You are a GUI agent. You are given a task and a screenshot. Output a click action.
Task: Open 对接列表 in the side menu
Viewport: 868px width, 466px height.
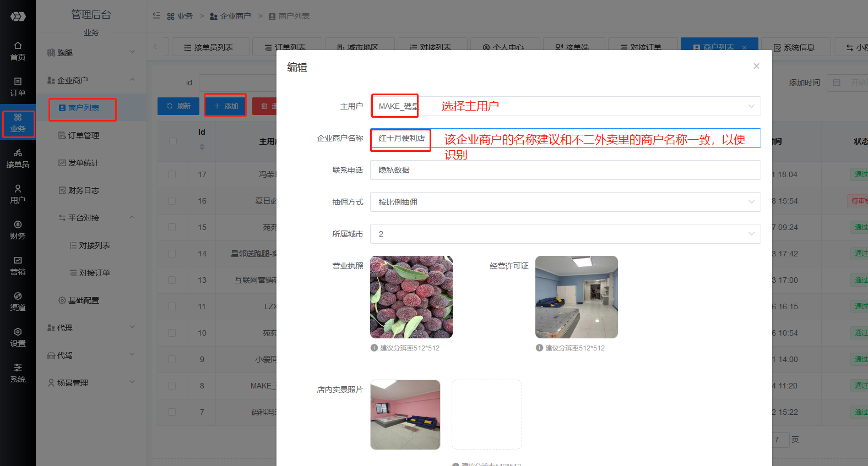[x=94, y=245]
